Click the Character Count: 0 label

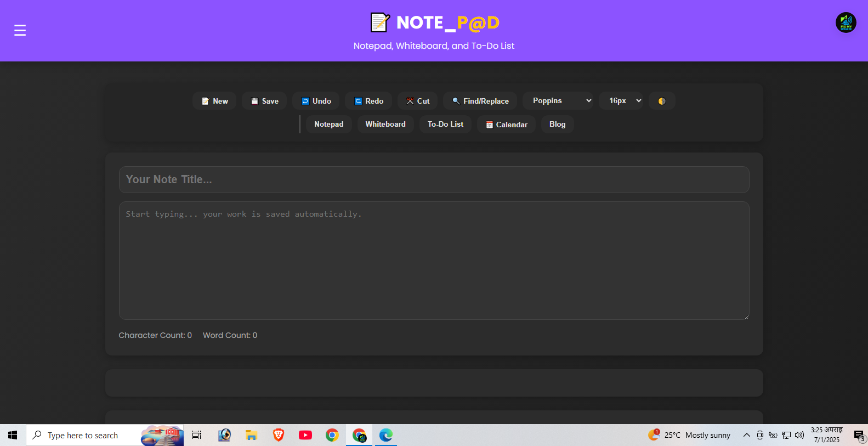pyautogui.click(x=155, y=335)
